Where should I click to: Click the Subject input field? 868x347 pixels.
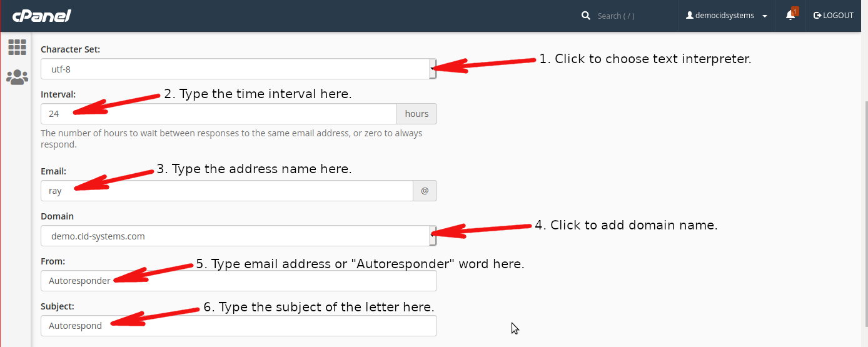pyautogui.click(x=239, y=326)
